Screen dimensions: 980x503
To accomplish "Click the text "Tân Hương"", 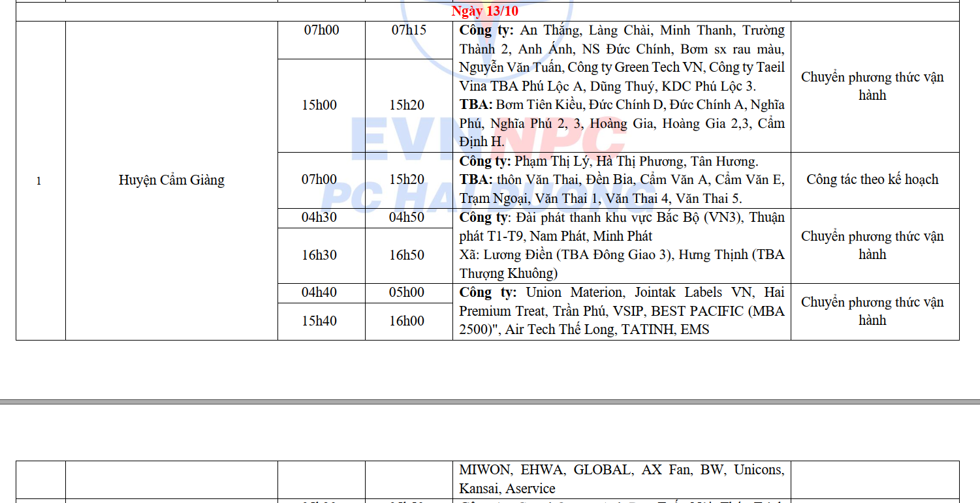I will click(x=723, y=161).
